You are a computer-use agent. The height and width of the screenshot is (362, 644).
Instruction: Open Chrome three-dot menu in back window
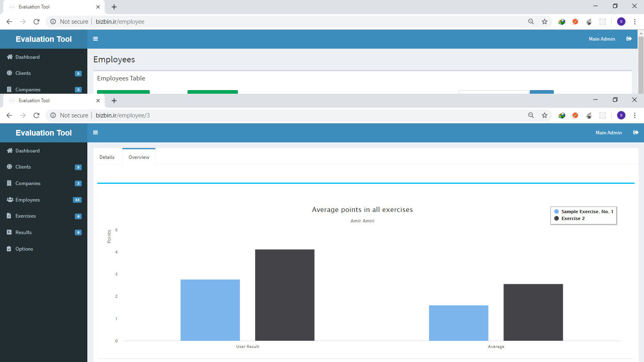pyautogui.click(x=635, y=22)
